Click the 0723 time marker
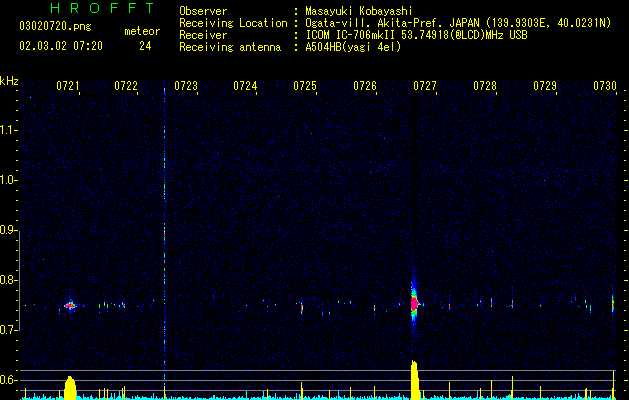Screen dimensions: 629x400 (x=186, y=86)
